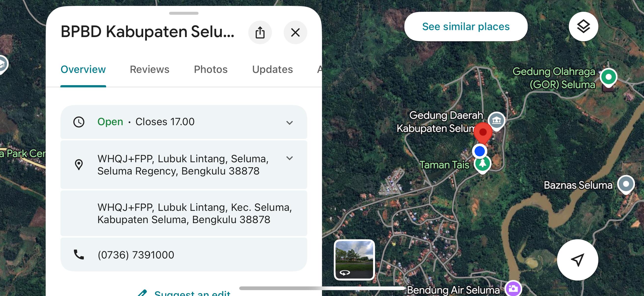Go to the Updates tab
Screen dimensions: 644x296
(x=272, y=69)
